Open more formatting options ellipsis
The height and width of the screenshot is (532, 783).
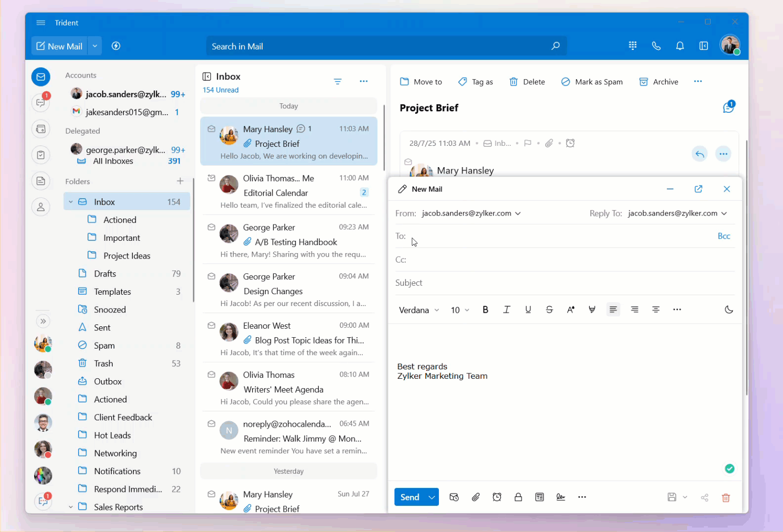pyautogui.click(x=677, y=310)
